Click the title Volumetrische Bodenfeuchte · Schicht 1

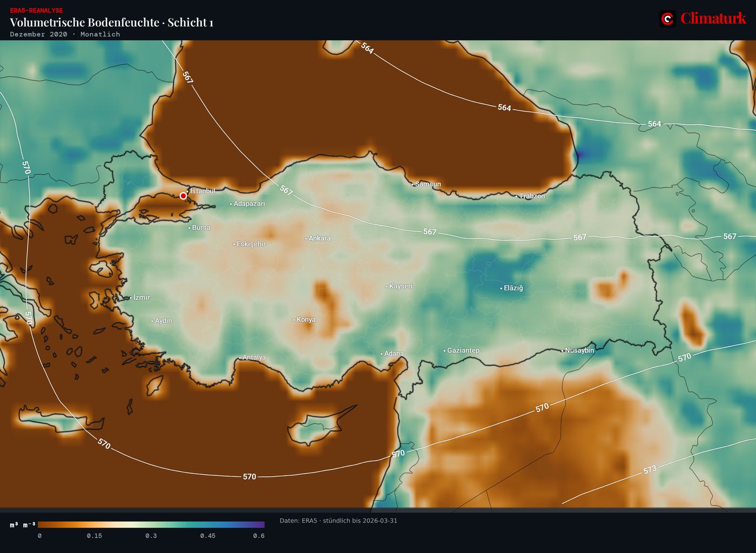point(111,22)
